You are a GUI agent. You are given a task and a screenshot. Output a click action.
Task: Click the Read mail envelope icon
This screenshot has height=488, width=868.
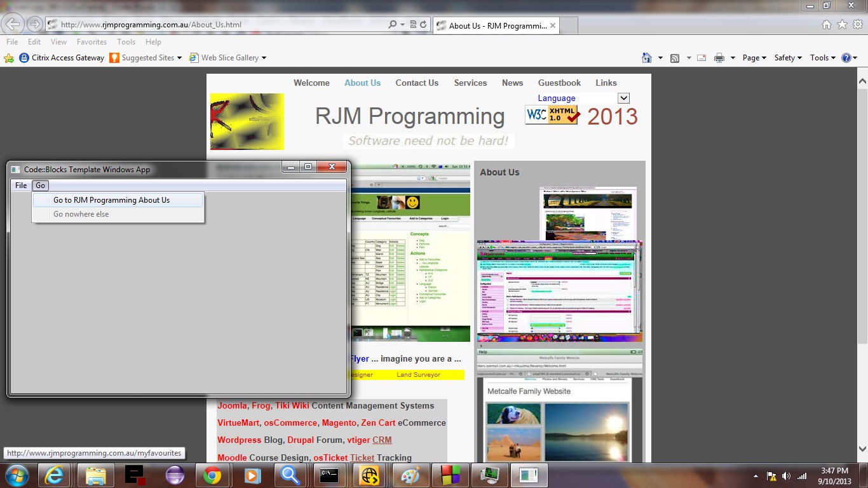tap(702, 58)
